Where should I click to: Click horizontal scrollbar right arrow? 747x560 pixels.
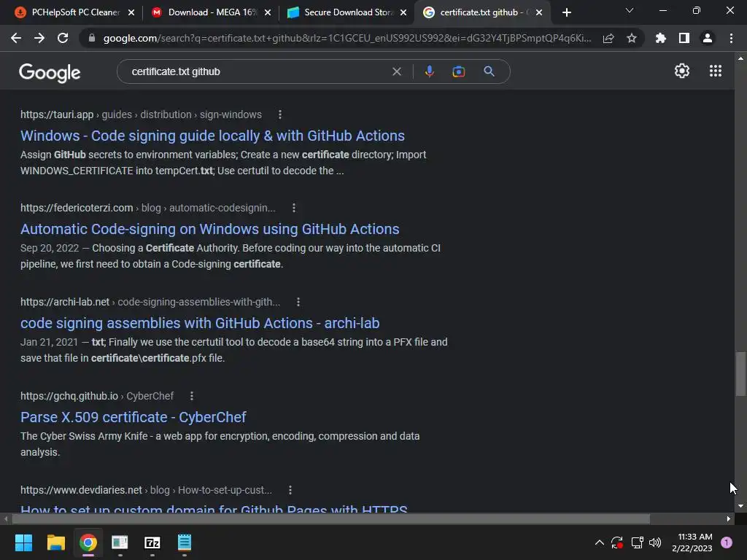click(729, 519)
